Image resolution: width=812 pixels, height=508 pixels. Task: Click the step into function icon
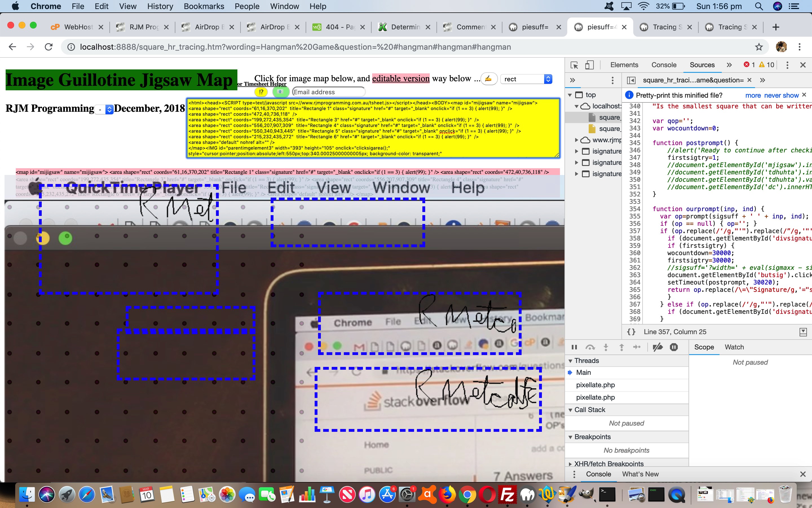point(606,347)
